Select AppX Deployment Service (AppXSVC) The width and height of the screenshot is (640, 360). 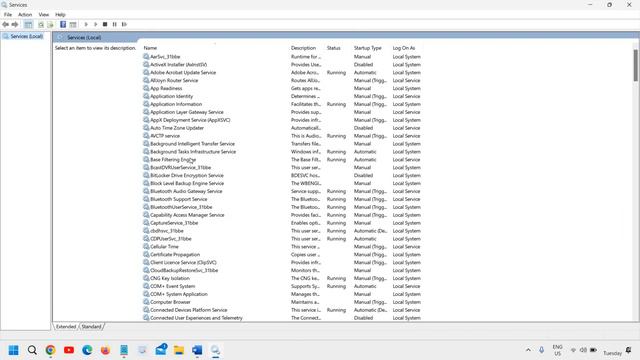[x=190, y=120]
